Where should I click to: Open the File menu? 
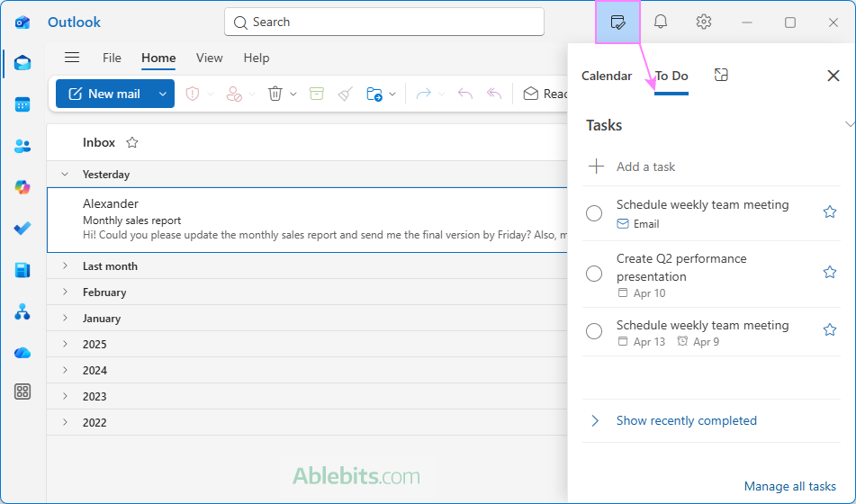112,58
